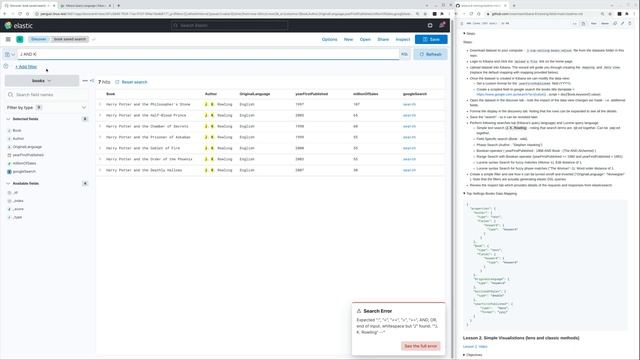Click the filter options icon beside Add filter
Screen dimensions: 640x360
pyautogui.click(x=6, y=66)
